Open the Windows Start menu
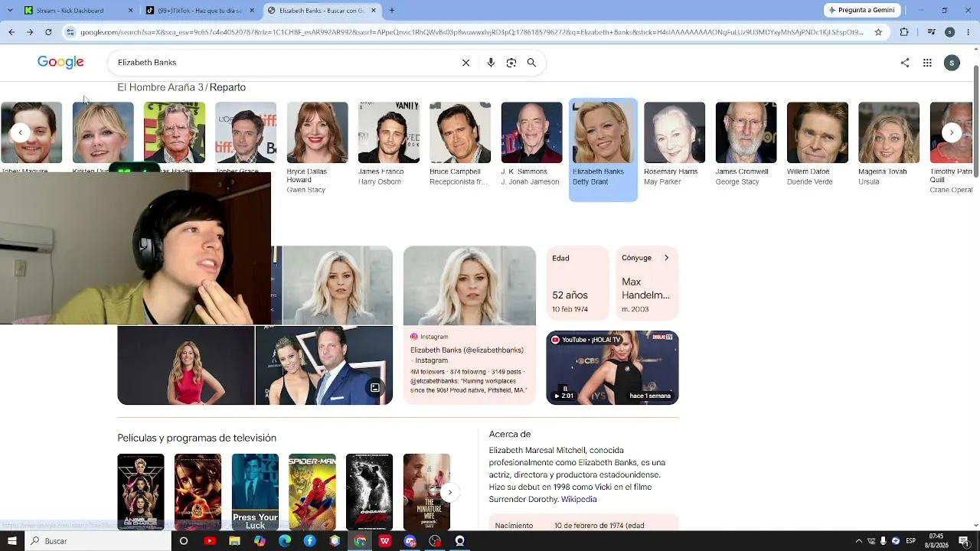This screenshot has width=980, height=551. click(11, 541)
